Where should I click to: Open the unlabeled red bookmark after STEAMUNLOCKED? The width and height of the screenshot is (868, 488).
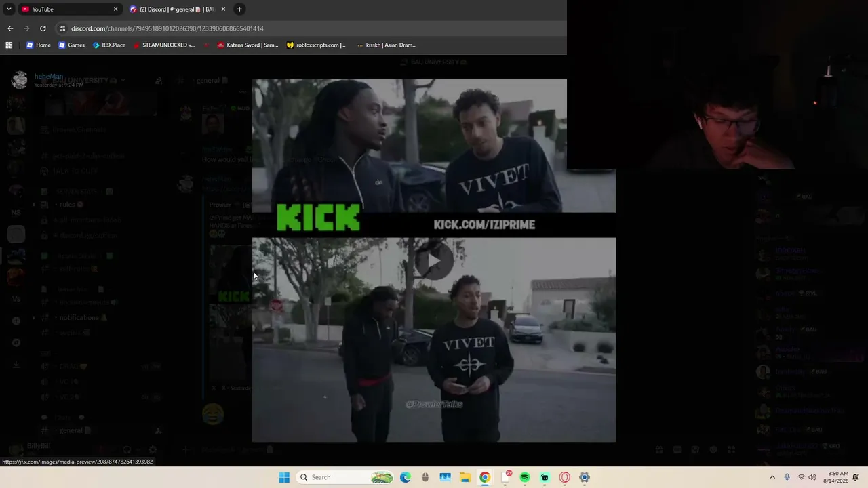click(206, 45)
